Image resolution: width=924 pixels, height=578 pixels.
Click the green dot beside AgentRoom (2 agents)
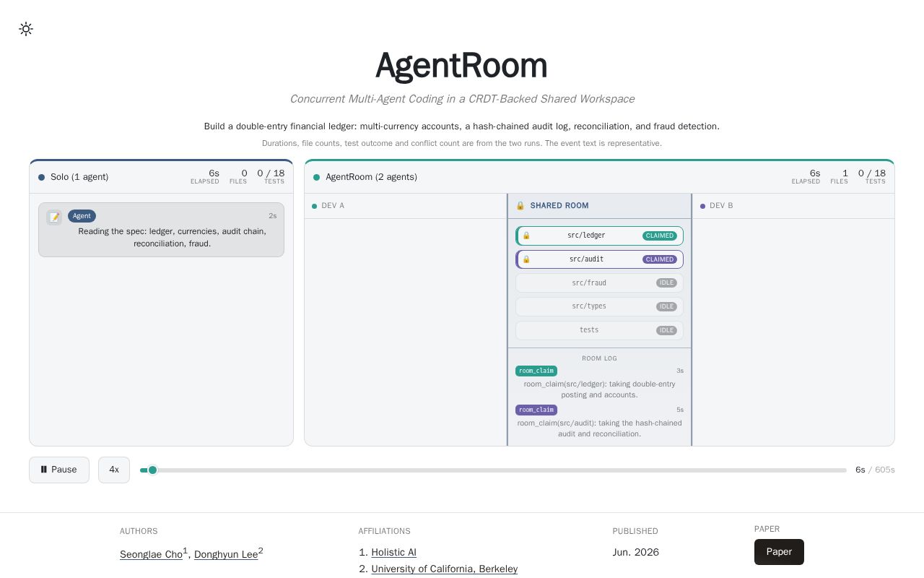[316, 178]
